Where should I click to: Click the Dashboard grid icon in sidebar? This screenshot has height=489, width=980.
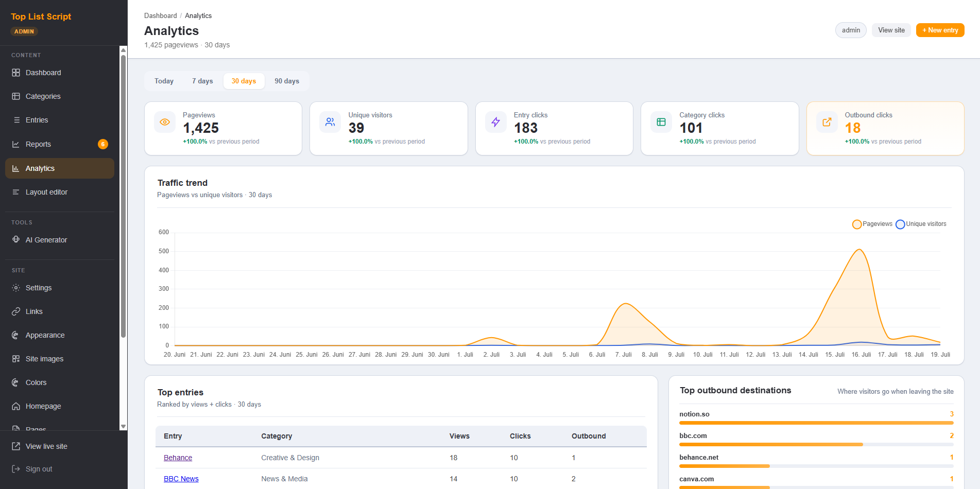point(16,73)
